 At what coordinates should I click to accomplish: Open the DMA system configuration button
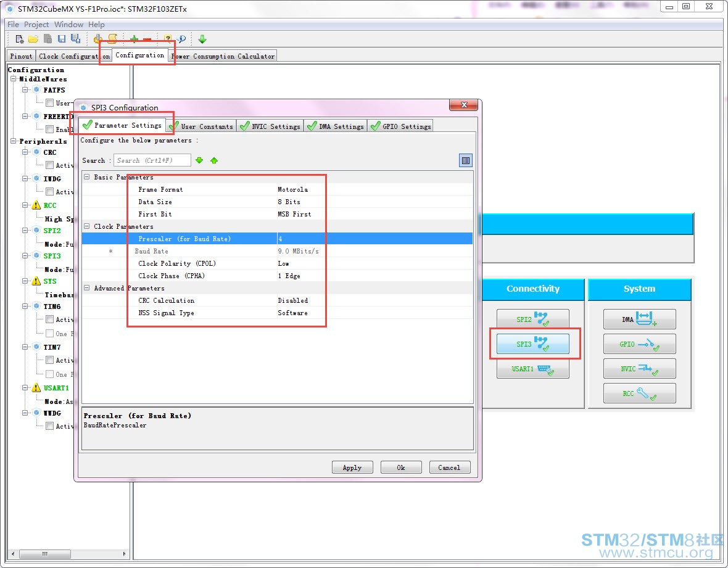[x=639, y=319]
